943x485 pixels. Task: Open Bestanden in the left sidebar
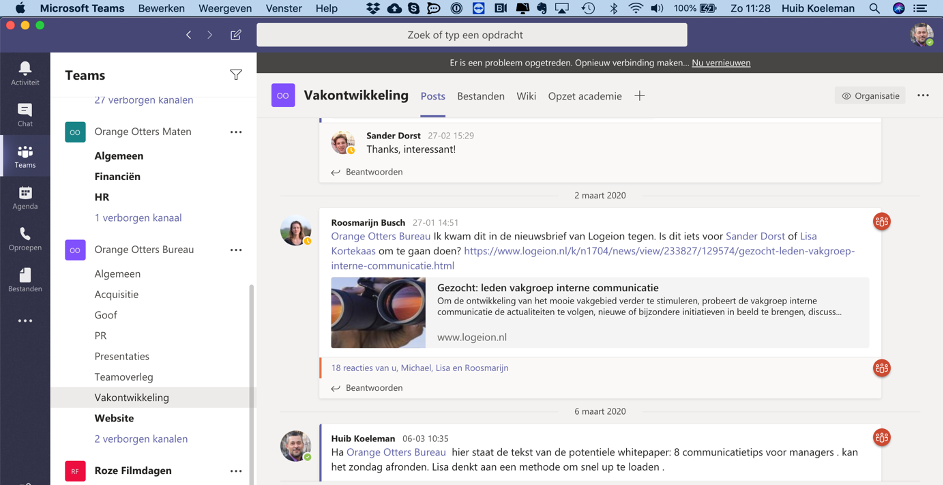pos(25,280)
